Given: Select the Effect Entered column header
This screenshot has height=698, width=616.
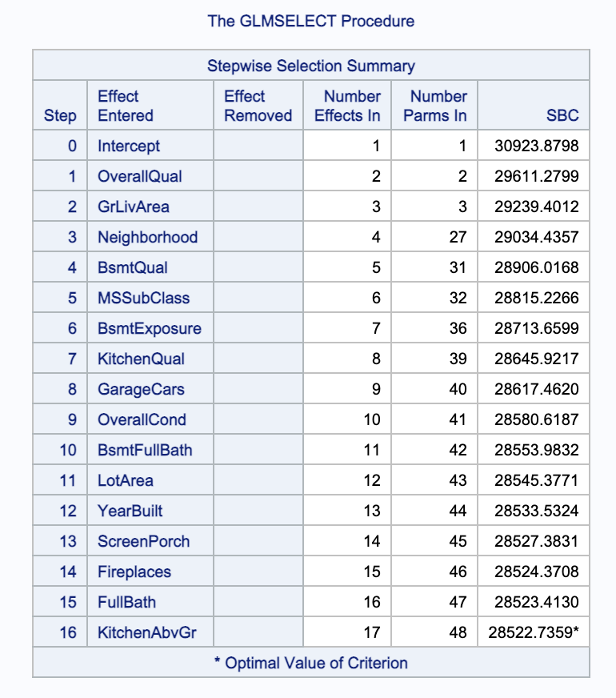Looking at the screenshot, I should 126,106.
